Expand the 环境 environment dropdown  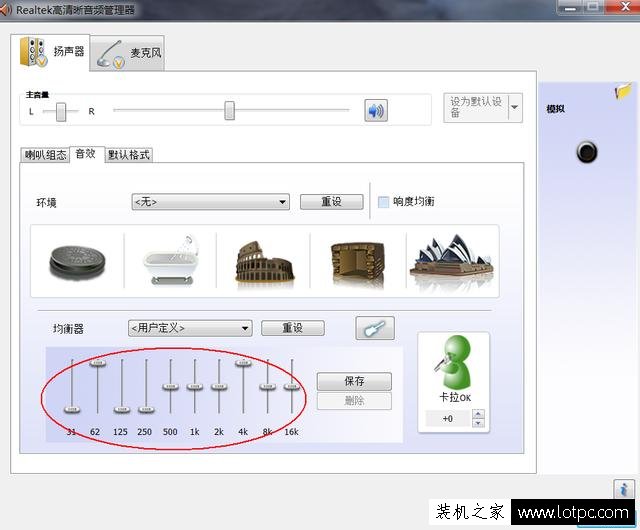pyautogui.click(x=211, y=202)
